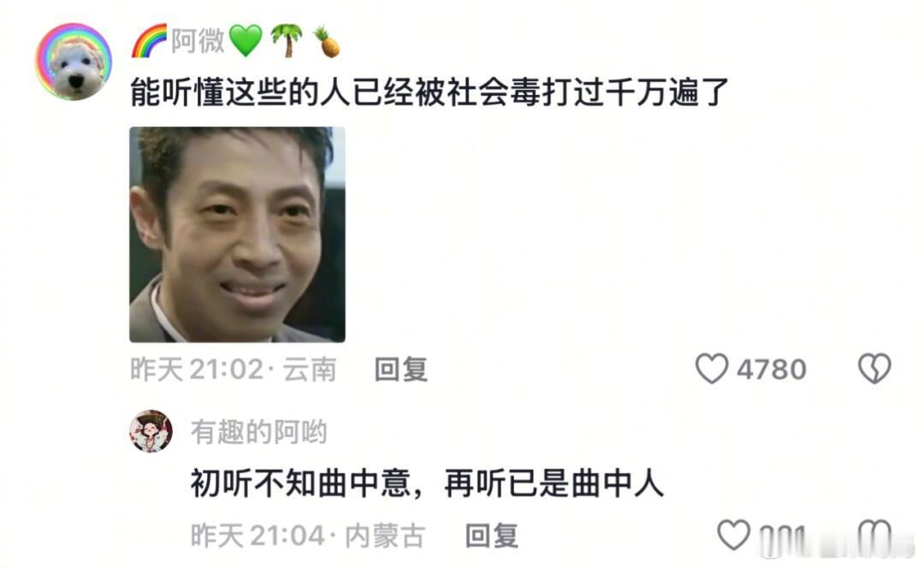Select the comment text 能听懂这些的人已经被社会毒打过千万遍了

tap(429, 92)
